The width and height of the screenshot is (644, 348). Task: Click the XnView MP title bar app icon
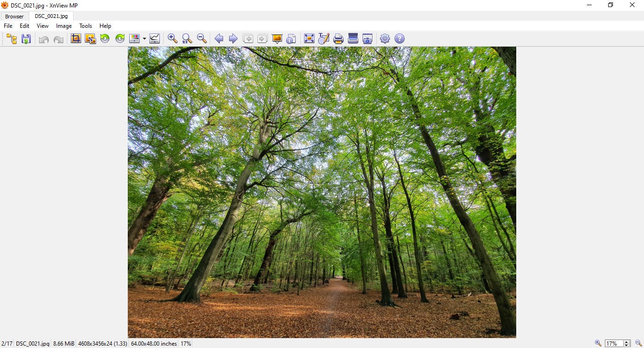pyautogui.click(x=5, y=5)
